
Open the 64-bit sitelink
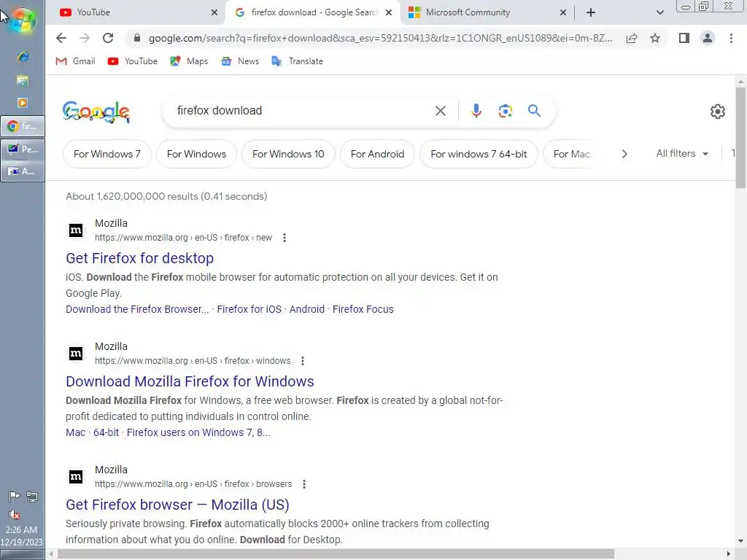click(x=107, y=433)
